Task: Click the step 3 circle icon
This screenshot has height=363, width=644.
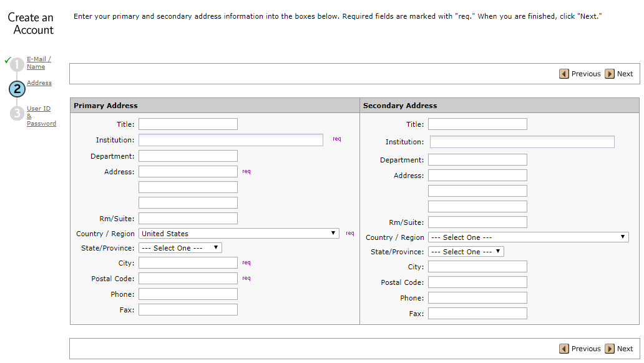Action: click(x=17, y=113)
